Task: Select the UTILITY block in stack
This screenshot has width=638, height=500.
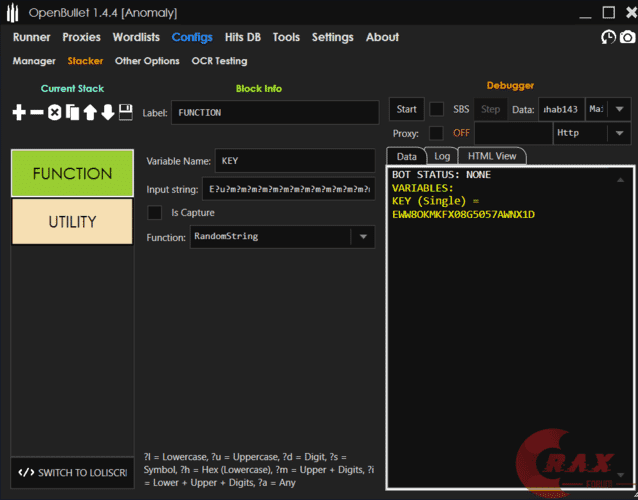Action: (x=72, y=222)
